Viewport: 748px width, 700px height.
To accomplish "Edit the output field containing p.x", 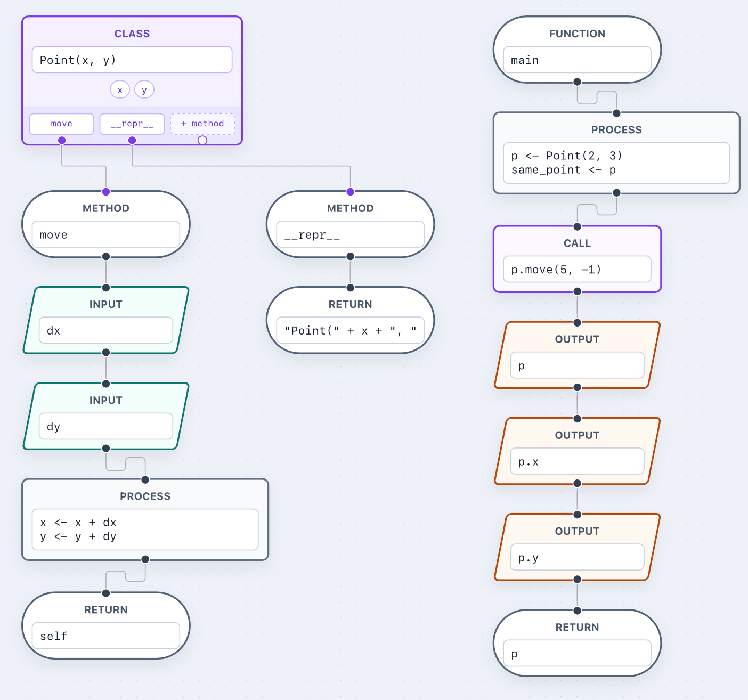I will click(x=578, y=461).
